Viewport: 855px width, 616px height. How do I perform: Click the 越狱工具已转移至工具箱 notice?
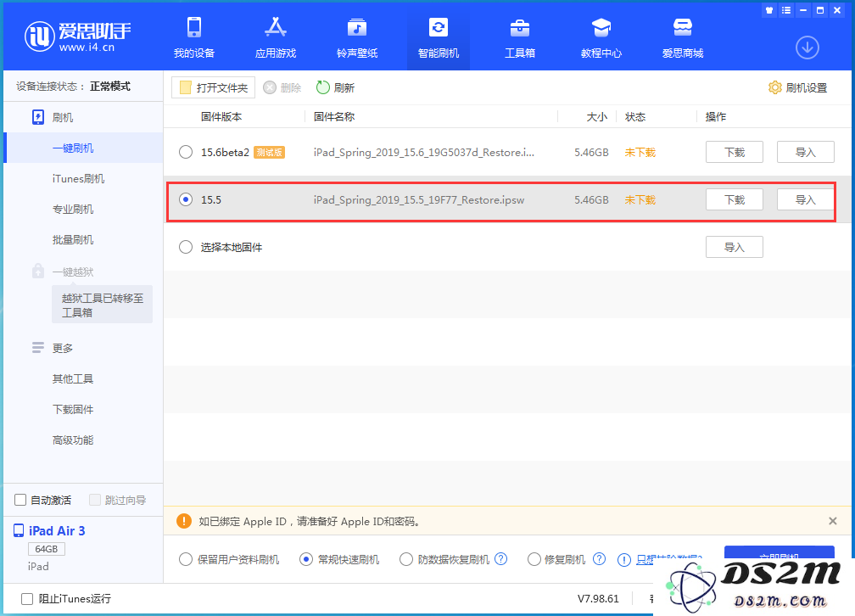(x=102, y=305)
